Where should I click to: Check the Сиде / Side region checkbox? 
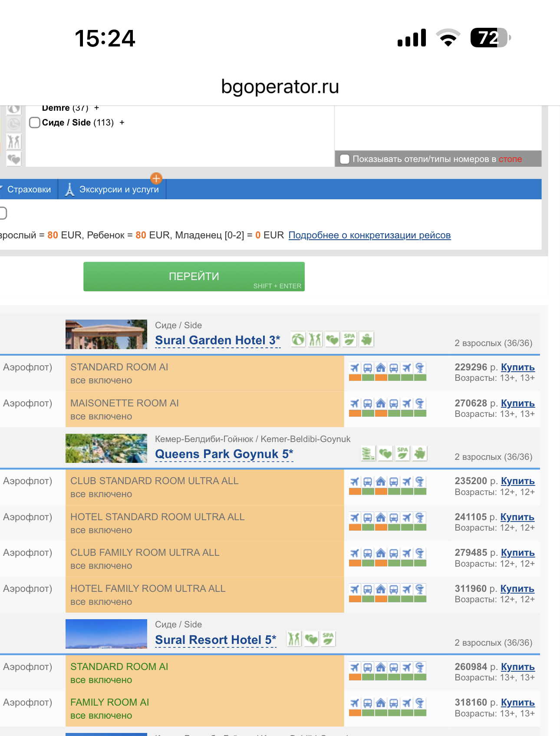(x=35, y=122)
